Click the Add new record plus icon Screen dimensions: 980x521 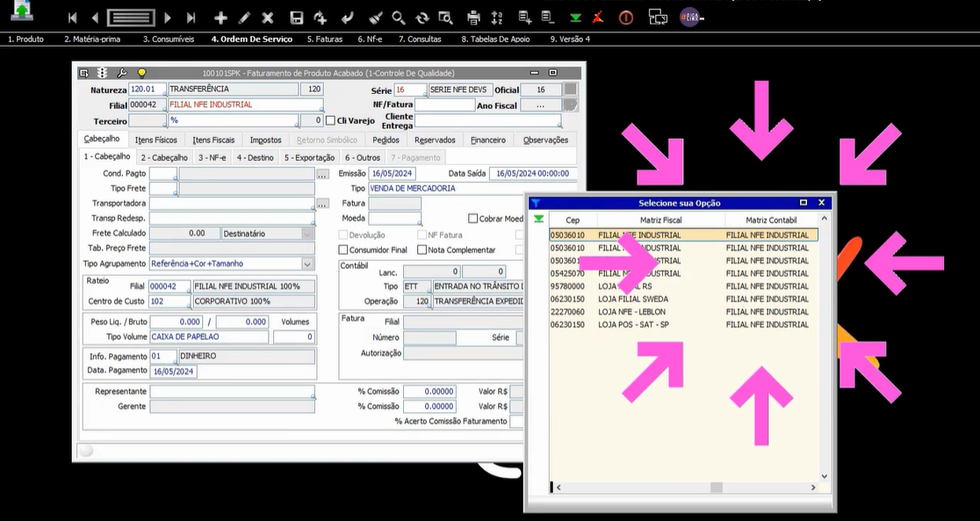click(x=220, y=18)
